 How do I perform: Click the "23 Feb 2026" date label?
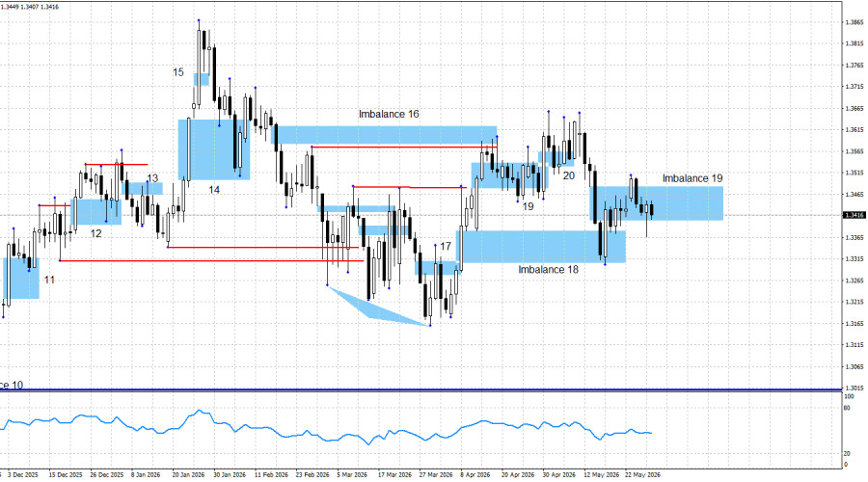pos(312,475)
